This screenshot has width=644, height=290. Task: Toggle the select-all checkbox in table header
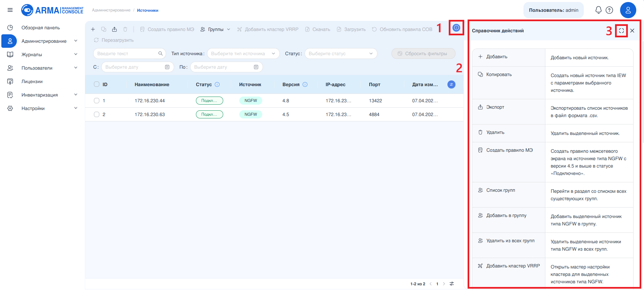click(x=97, y=84)
